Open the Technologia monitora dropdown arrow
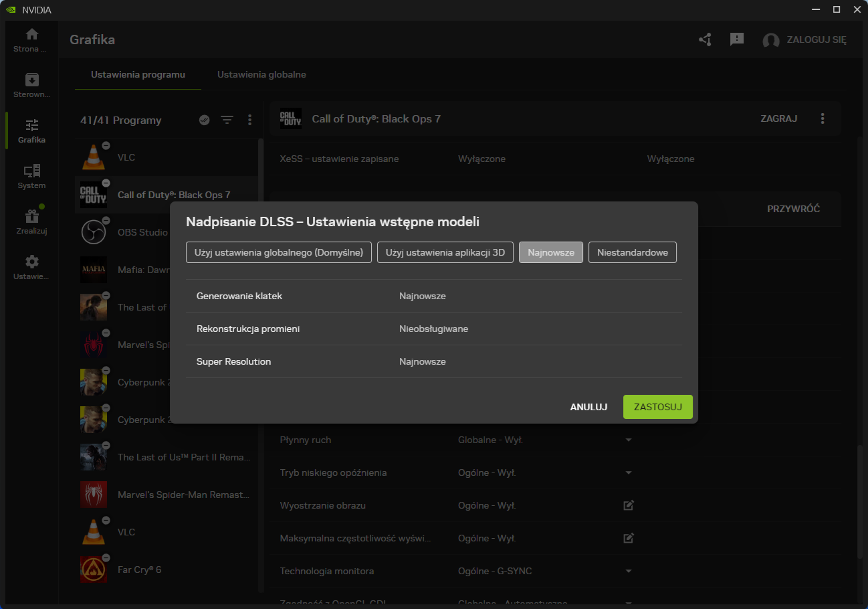 point(629,572)
